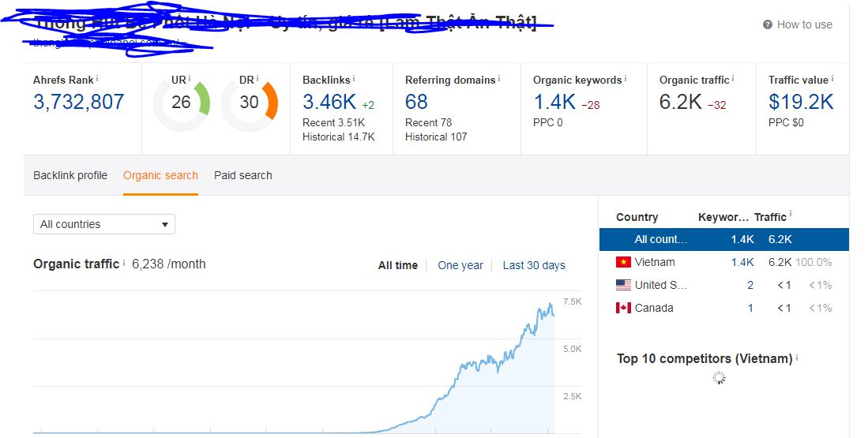
Task: Click the UR info icon
Action: click(190, 79)
